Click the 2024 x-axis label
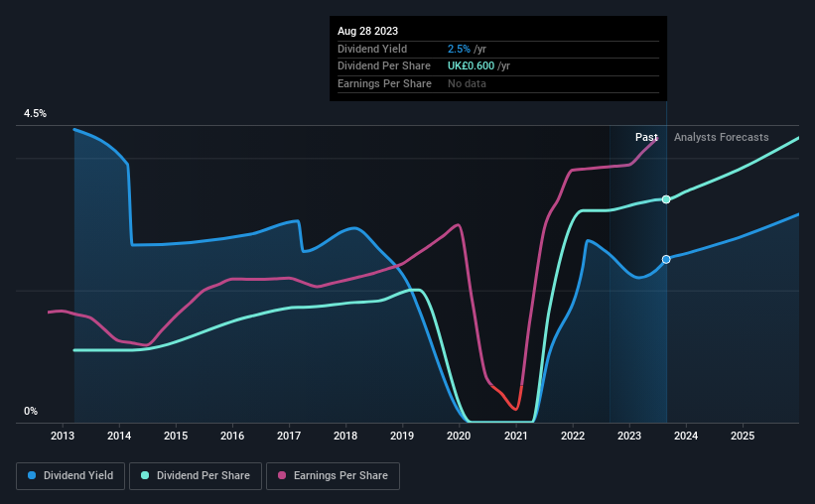815x504 pixels. pyautogui.click(x=686, y=436)
